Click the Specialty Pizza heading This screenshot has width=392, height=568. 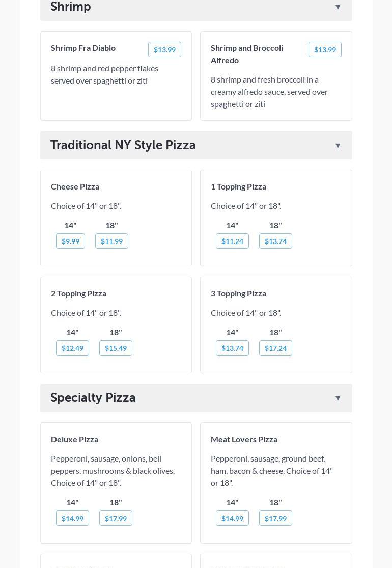click(93, 398)
